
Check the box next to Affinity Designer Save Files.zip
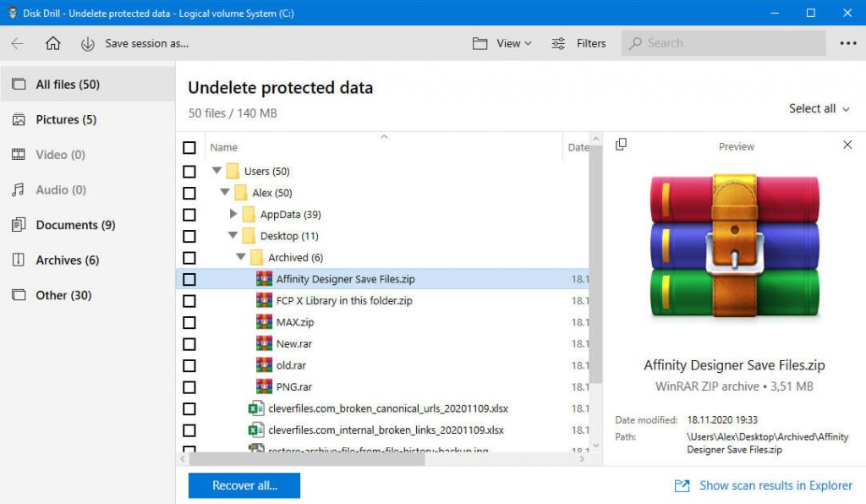point(189,279)
